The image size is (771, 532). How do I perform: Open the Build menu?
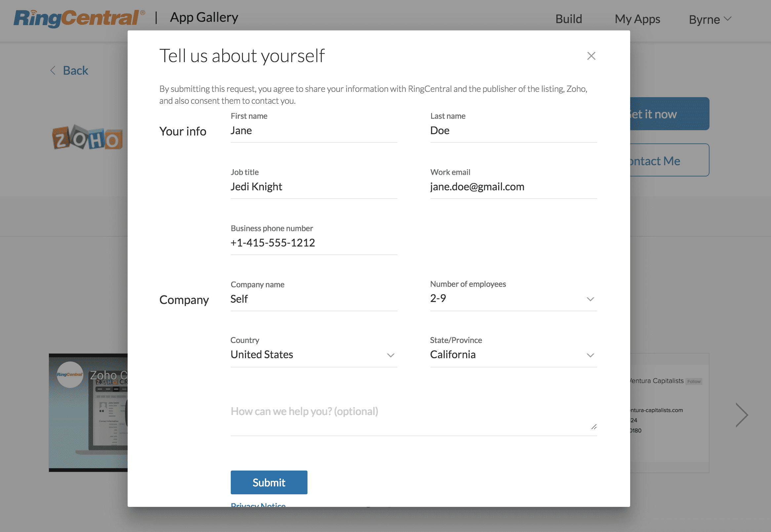coord(569,19)
